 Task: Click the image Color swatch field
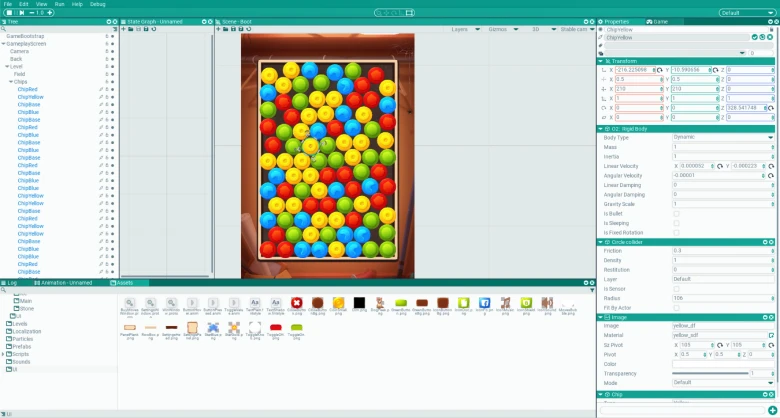[723, 364]
